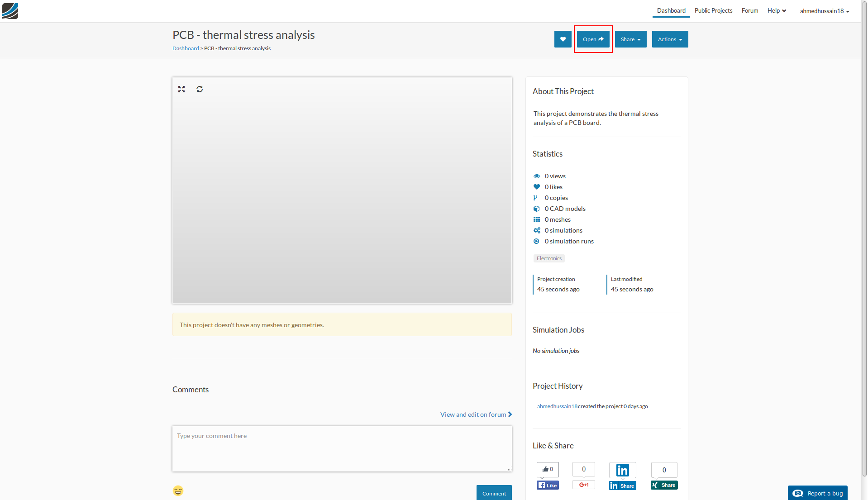868x500 pixels.
Task: Click the Xing share count box
Action: pyautogui.click(x=664, y=470)
